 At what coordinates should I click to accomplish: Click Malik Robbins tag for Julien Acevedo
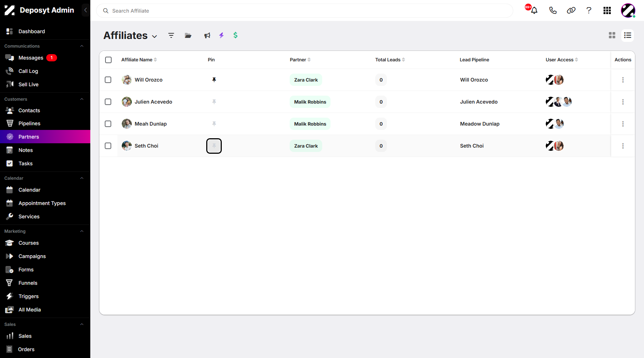point(310,102)
